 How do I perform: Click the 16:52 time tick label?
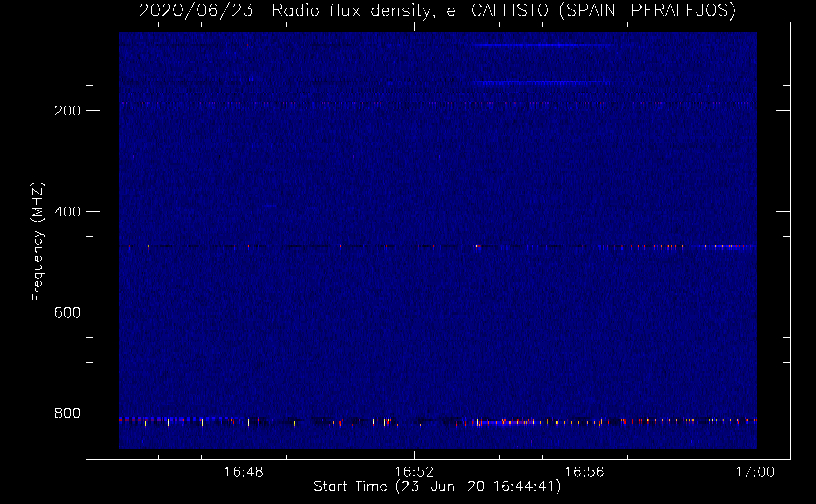414,472
